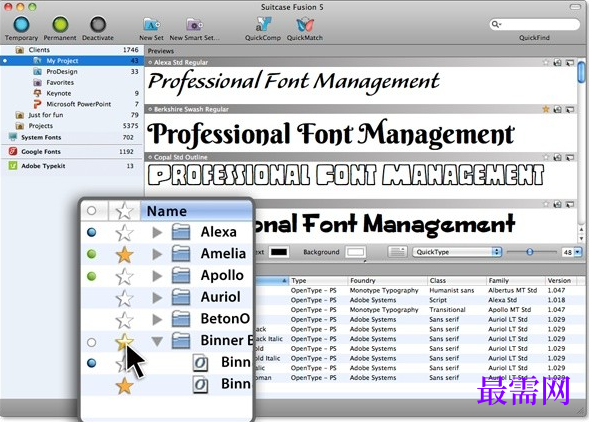589x422 pixels.
Task: Expand the Alexa font family
Action: coord(157,233)
